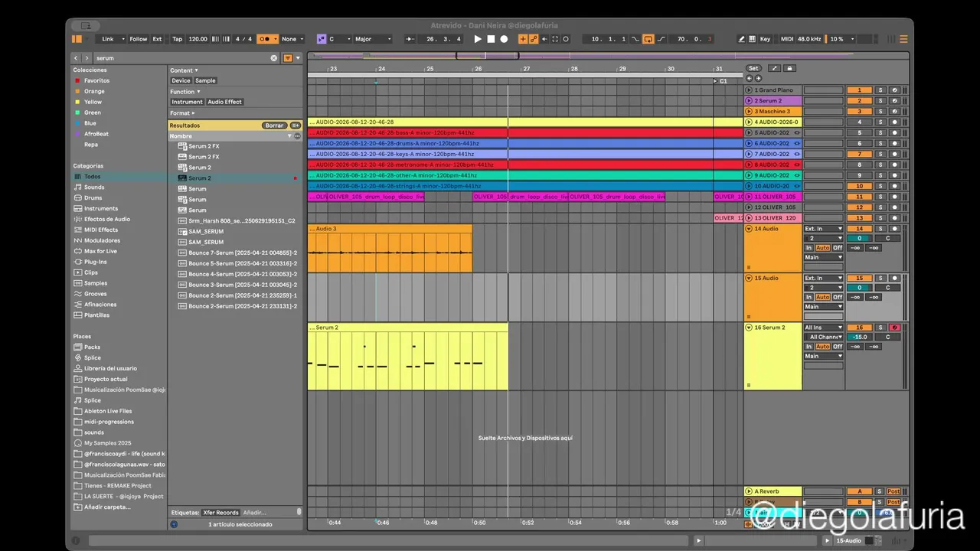
Task: Toggle the Follow playback button
Action: pos(139,39)
